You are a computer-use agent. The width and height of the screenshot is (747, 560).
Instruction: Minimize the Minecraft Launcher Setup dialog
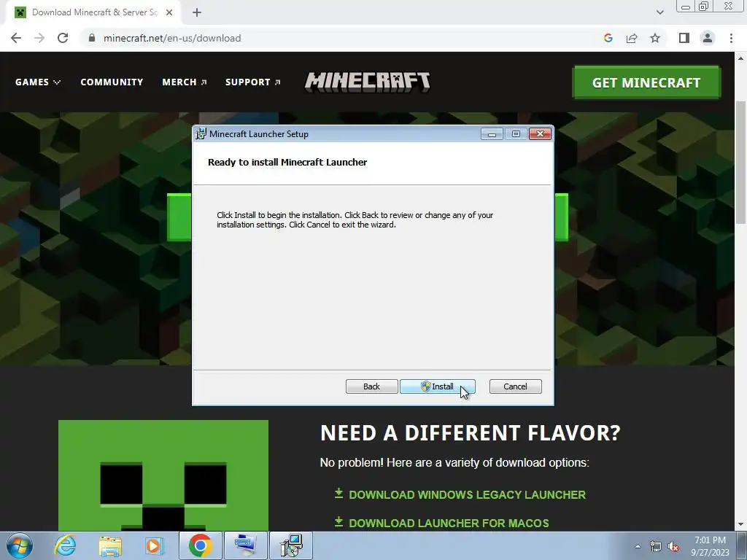[492, 134]
